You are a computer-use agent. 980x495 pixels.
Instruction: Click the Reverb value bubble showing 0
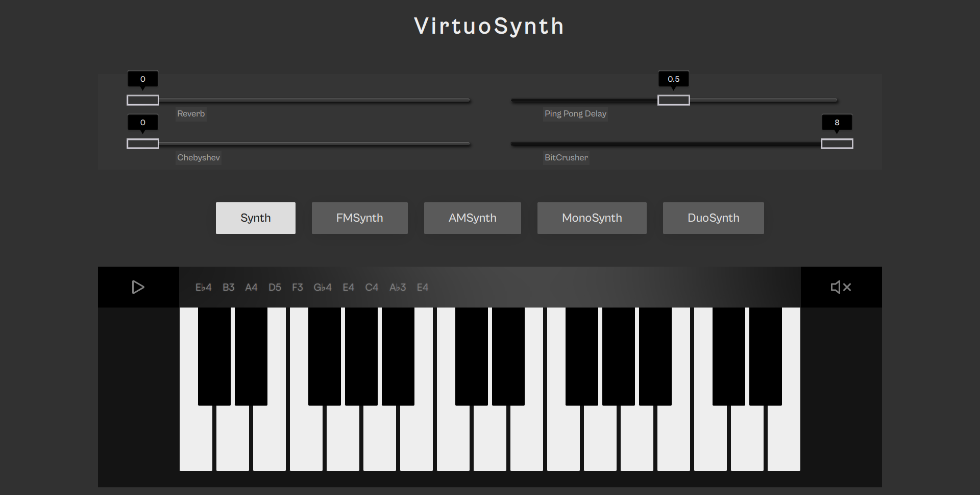(142, 79)
